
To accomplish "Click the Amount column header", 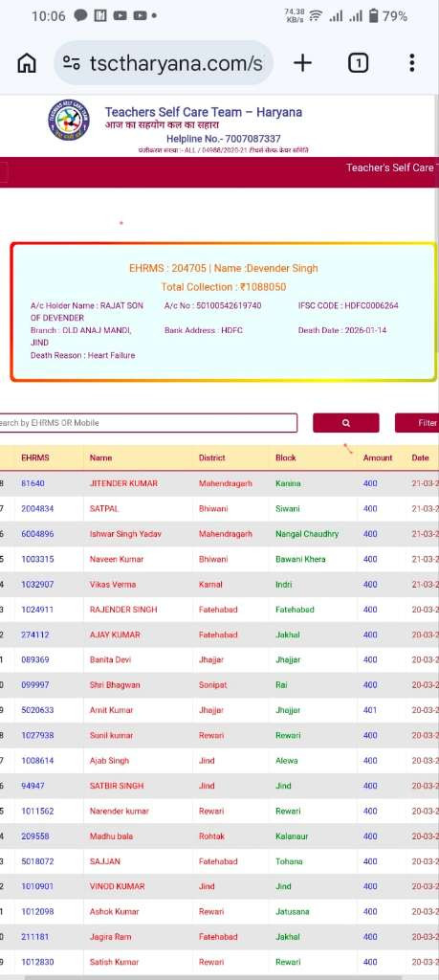I will point(378,457).
